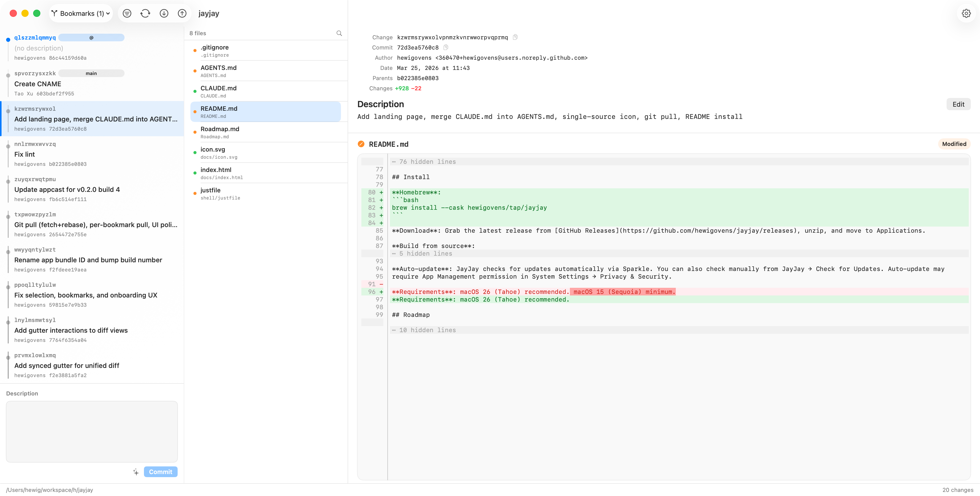Click the describe/message lines toolbar icon
The image size is (980, 496).
(127, 13)
